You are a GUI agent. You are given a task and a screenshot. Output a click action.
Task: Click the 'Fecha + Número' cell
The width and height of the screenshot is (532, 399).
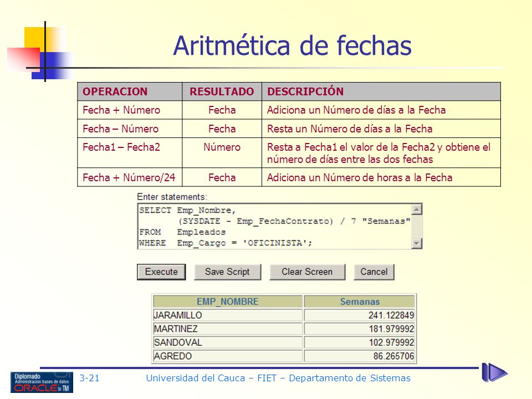[x=130, y=110]
